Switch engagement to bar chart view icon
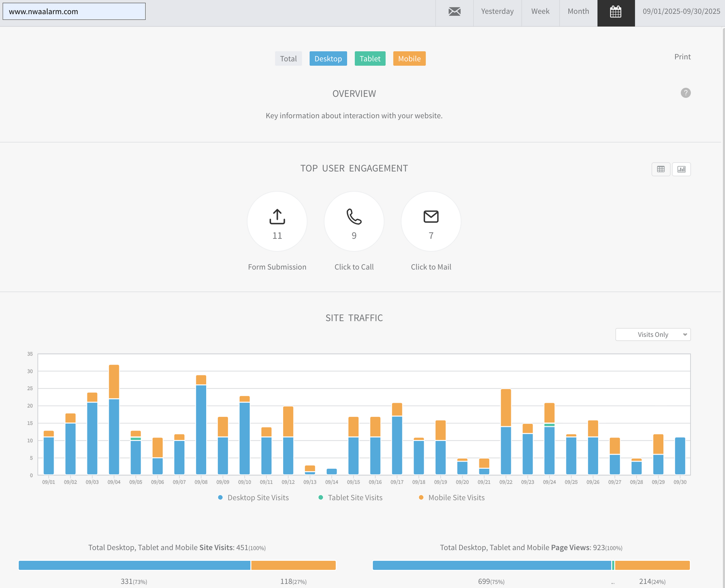The width and height of the screenshot is (725, 588). 681,169
